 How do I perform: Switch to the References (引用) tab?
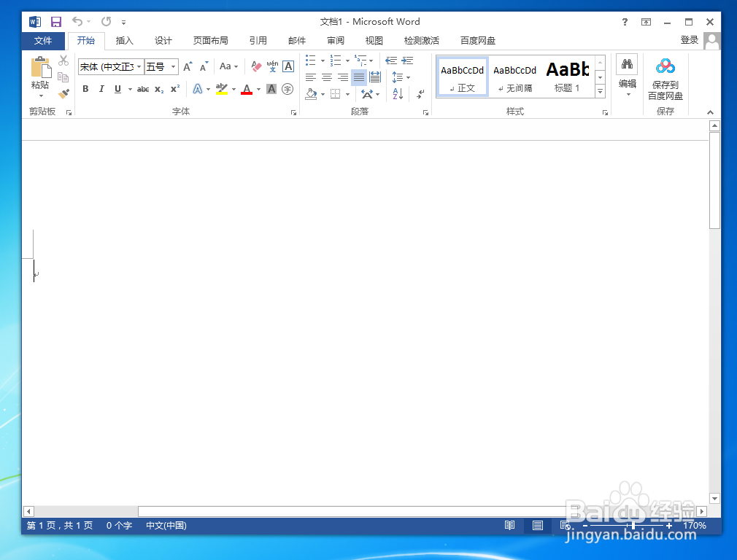click(x=258, y=41)
